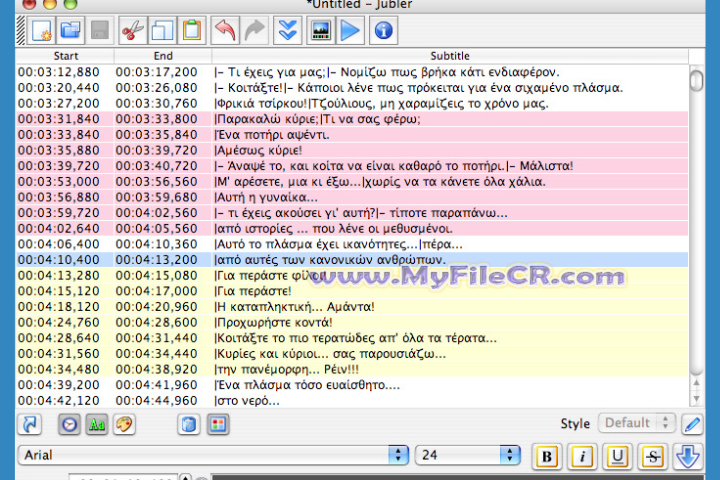
Task: Click start time 00:03:39,720
Action: click(x=59, y=166)
